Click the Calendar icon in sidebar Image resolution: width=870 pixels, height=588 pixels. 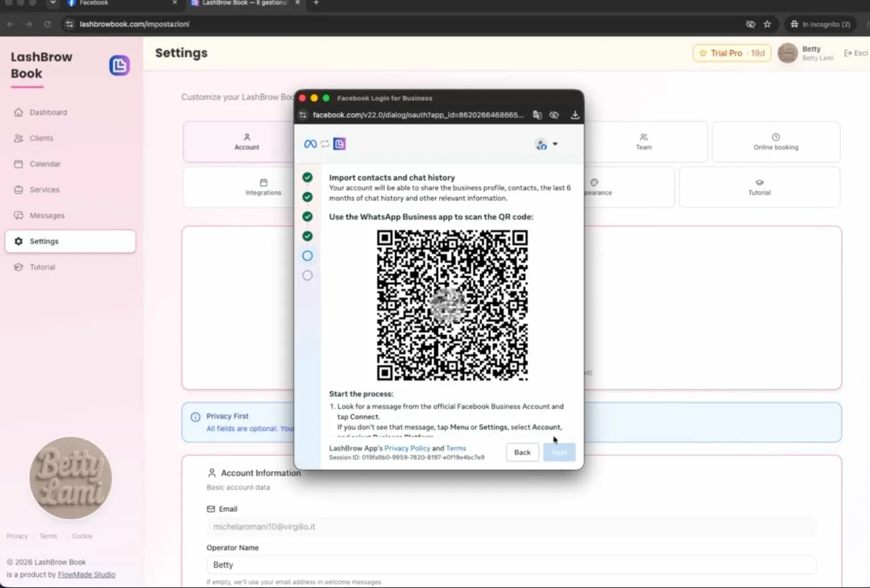[19, 164]
